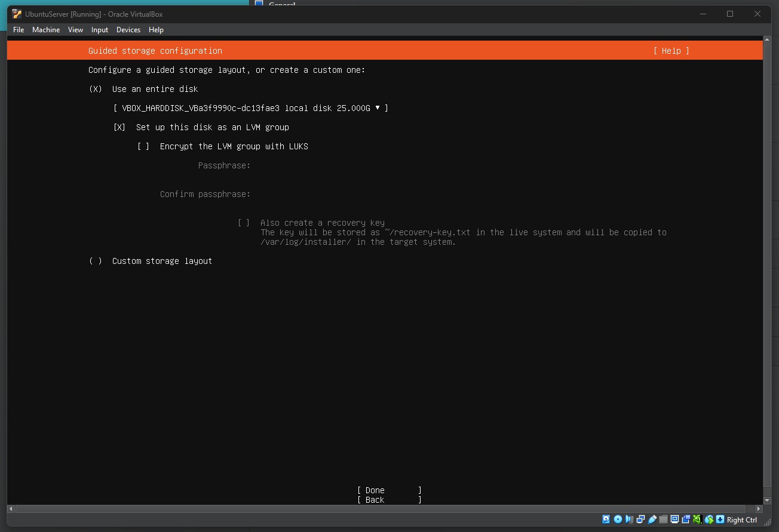Click the vertical scrollbar down arrow

(x=767, y=500)
